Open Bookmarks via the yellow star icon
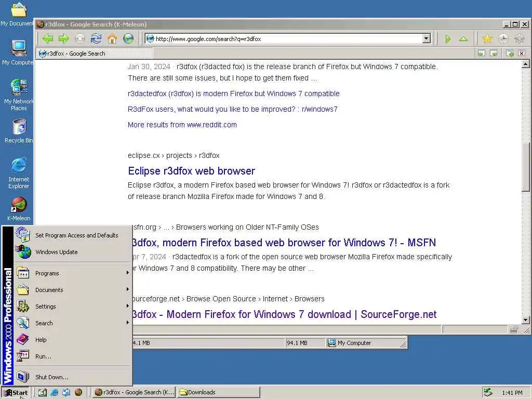 point(487,39)
